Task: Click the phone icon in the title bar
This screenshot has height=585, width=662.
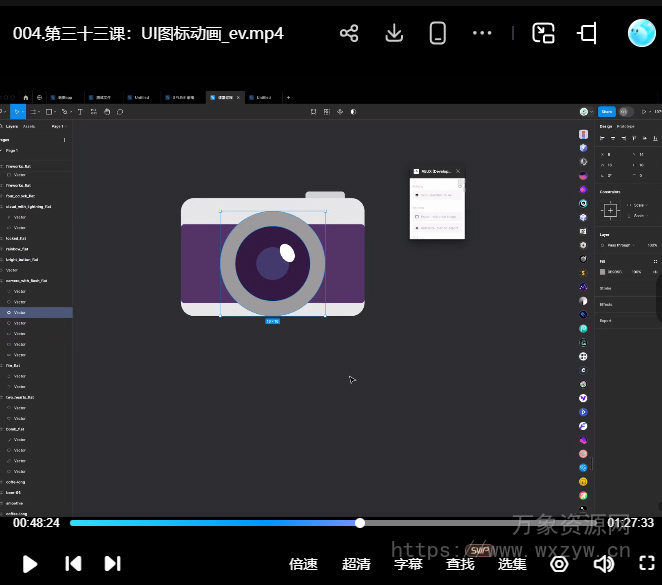Action: coord(437,34)
